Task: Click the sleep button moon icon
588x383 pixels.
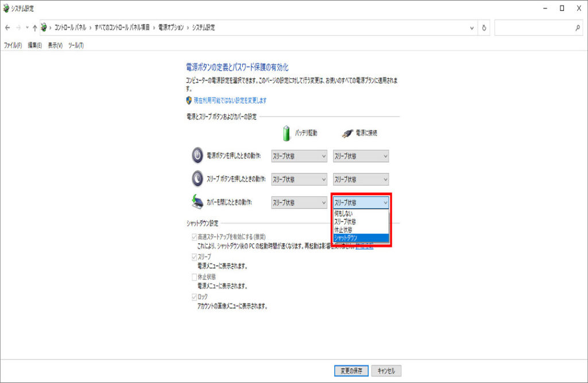Action: [197, 179]
